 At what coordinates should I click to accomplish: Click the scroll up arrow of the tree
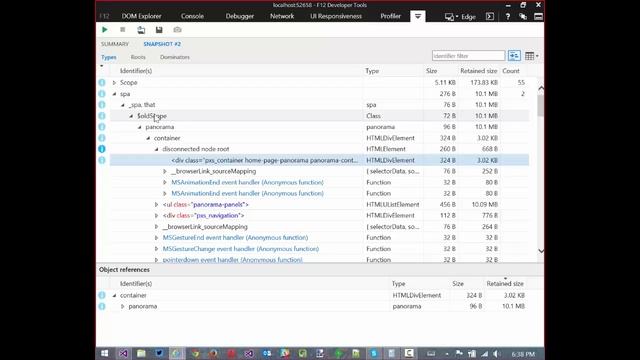coord(541,88)
